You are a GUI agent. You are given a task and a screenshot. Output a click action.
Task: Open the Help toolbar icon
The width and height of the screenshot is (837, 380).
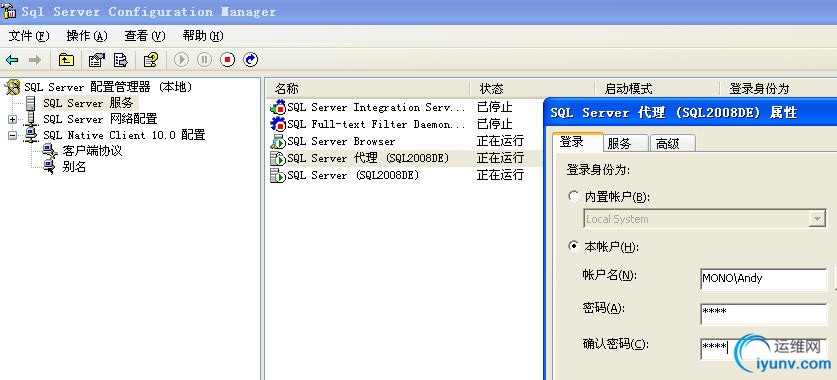[x=151, y=60]
